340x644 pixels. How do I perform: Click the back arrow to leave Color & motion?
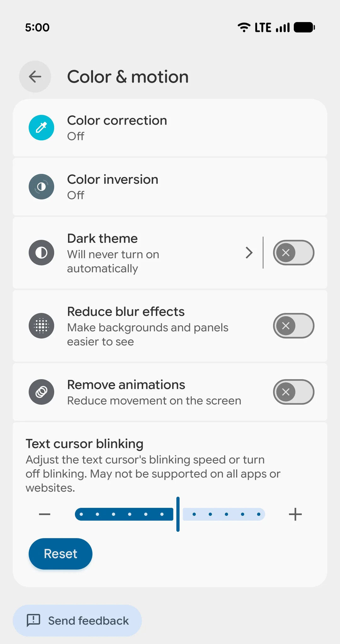35,77
